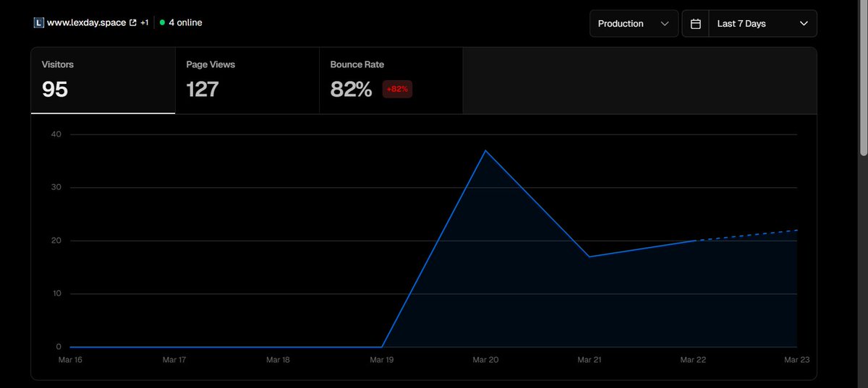Click the lexday site favicon icon
This screenshot has height=388, width=868.
coord(38,23)
